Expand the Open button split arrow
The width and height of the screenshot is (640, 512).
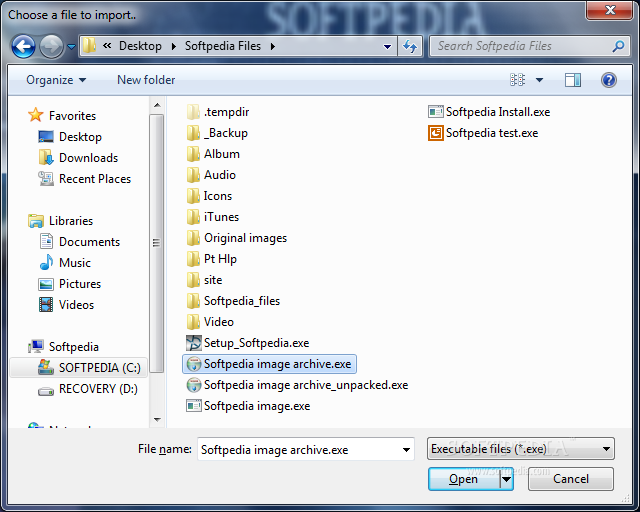tap(507, 479)
